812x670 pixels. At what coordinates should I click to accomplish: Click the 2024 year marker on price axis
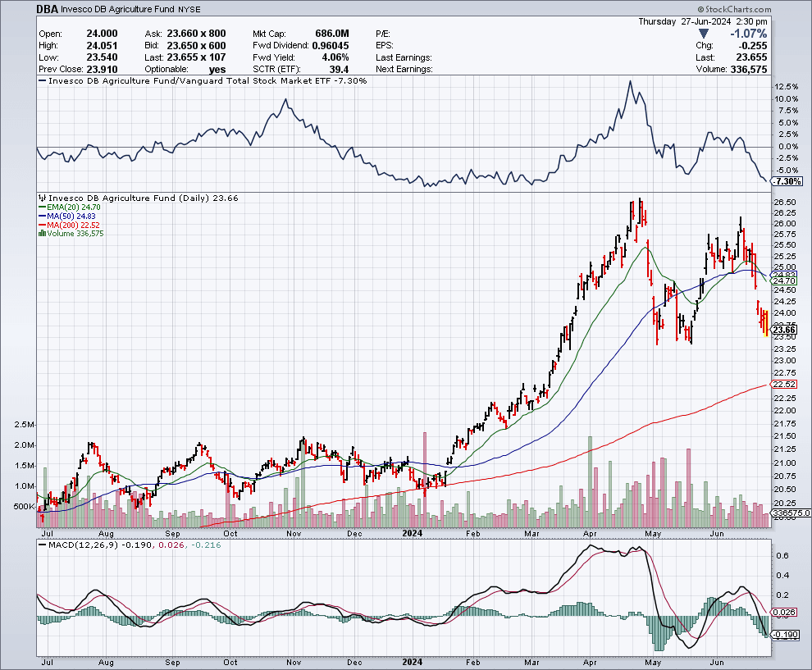click(413, 533)
